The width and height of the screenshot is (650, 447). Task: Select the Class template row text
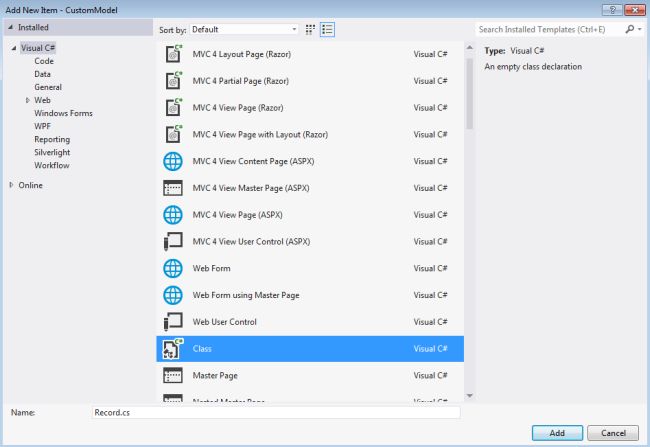point(202,349)
